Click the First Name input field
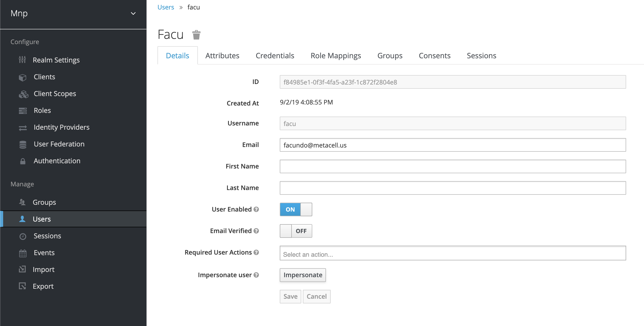The height and width of the screenshot is (326, 644). tap(453, 166)
